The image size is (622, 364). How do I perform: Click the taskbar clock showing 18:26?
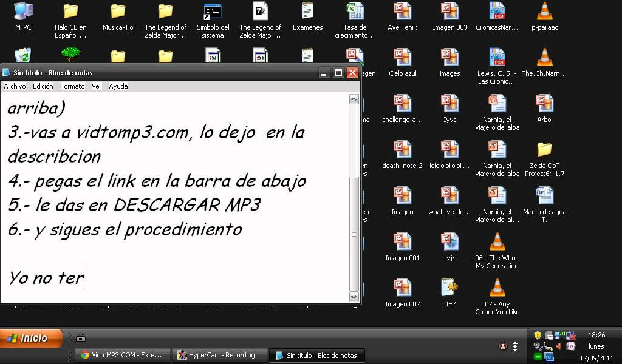click(596, 335)
